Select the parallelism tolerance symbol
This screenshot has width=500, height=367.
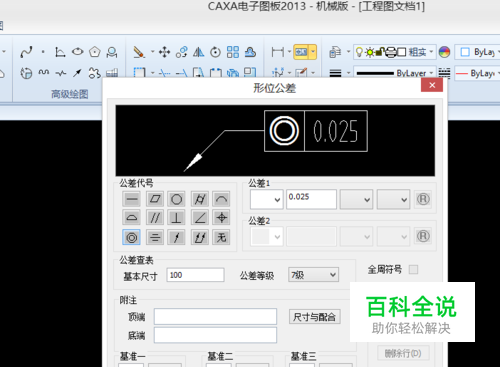155,218
